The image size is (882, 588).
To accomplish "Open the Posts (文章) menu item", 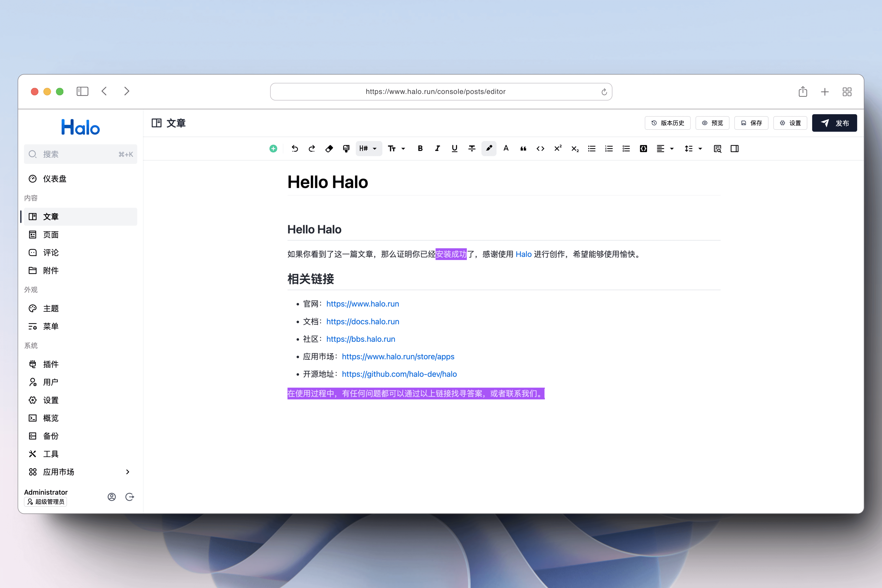I will tap(81, 217).
